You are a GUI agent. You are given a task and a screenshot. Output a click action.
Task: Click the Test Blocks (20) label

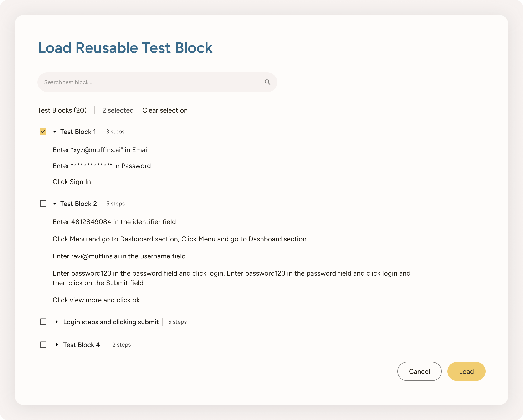click(x=62, y=110)
